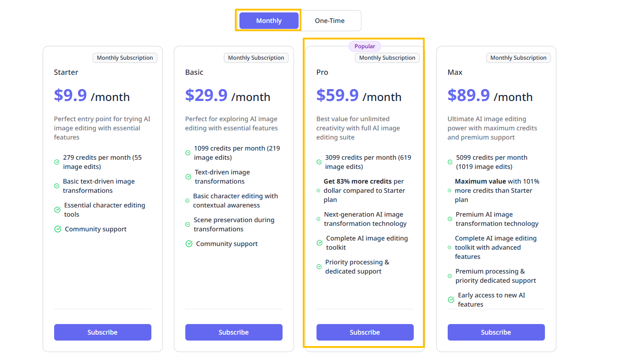The height and width of the screenshot is (358, 644).
Task: Click checkmark icon beside Starter Community support
Action: [58, 229]
